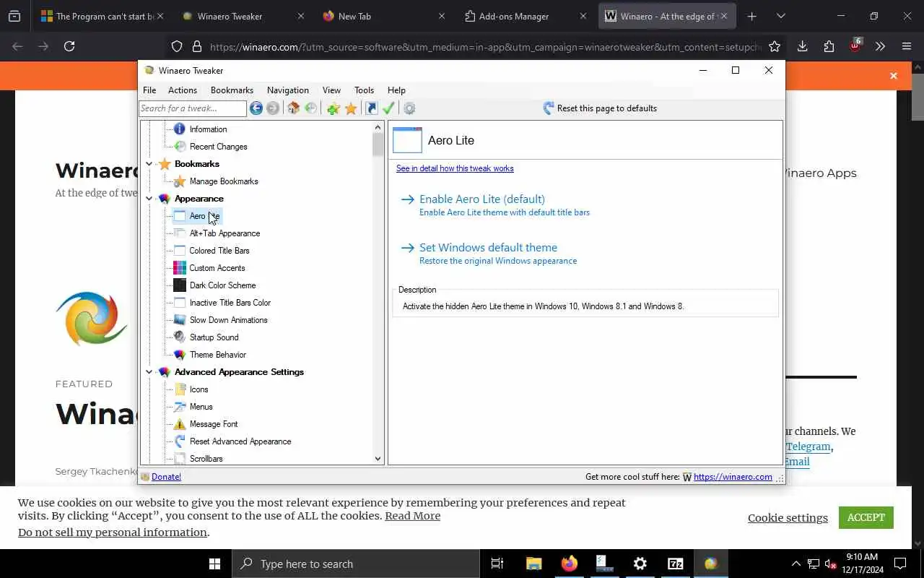
Task: Open Firefox extensions puzzle icon
Action: (x=829, y=46)
